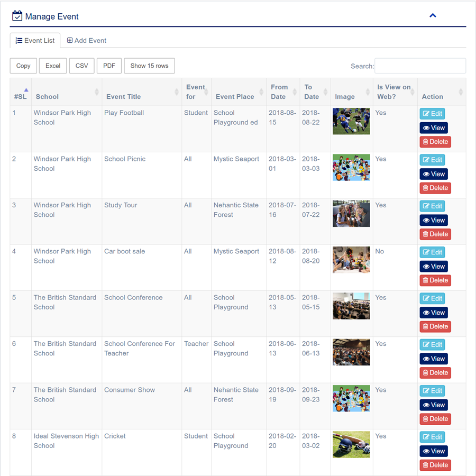Open the Add Event tab
The width and height of the screenshot is (476, 476).
(87, 40)
